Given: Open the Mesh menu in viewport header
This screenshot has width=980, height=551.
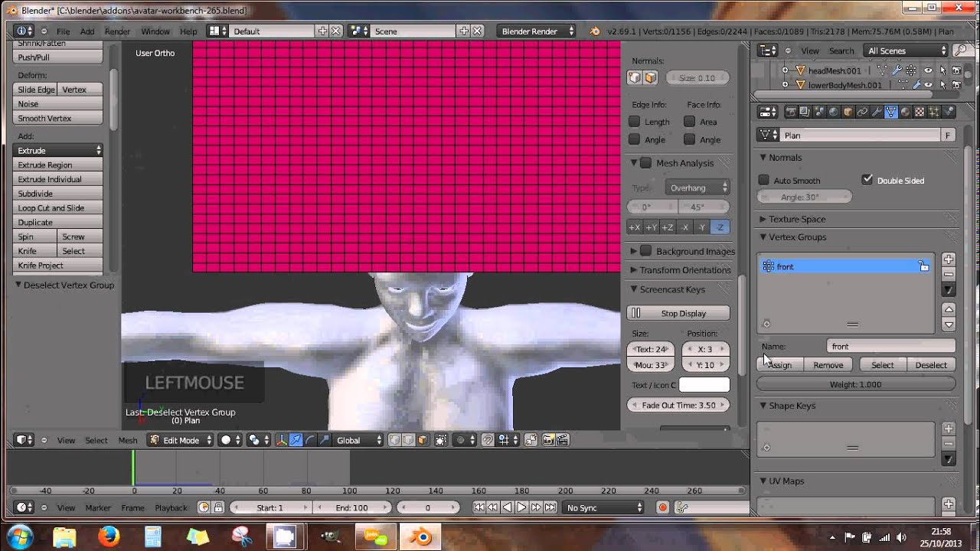Looking at the screenshot, I should click(128, 440).
